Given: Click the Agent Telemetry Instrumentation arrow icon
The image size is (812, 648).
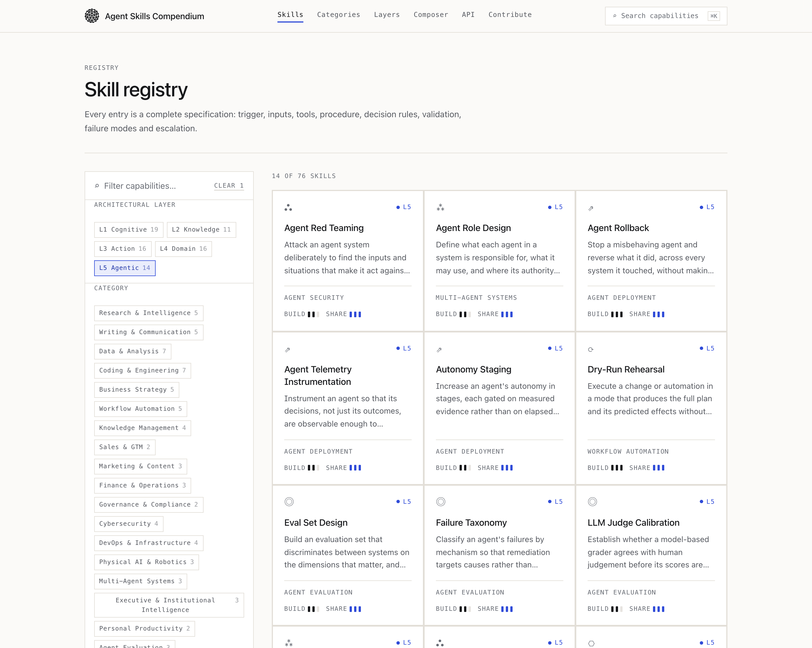Looking at the screenshot, I should pos(287,350).
